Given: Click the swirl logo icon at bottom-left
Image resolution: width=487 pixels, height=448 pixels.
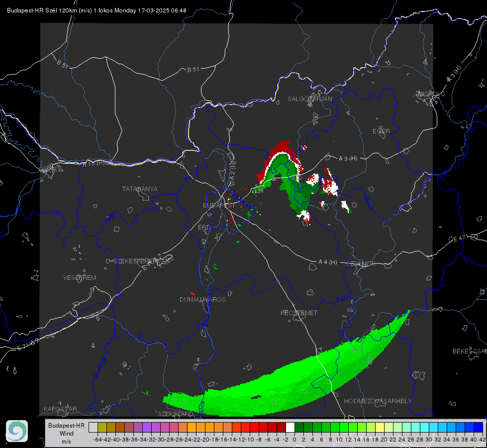Looking at the screenshot, I should (17, 431).
